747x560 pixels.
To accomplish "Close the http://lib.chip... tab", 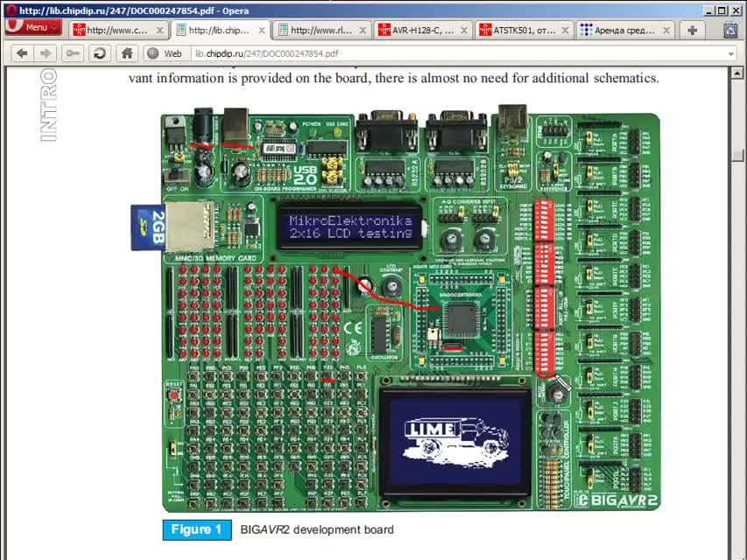I will [x=262, y=30].
